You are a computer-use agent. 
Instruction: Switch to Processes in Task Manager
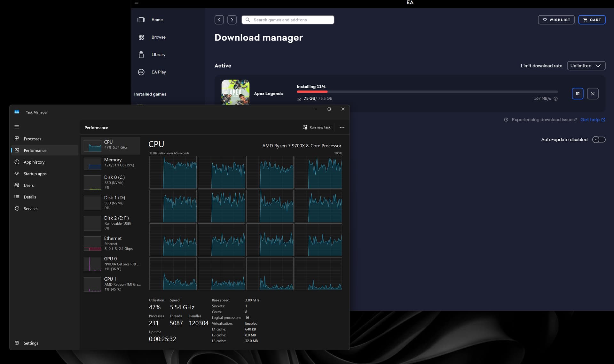point(32,139)
